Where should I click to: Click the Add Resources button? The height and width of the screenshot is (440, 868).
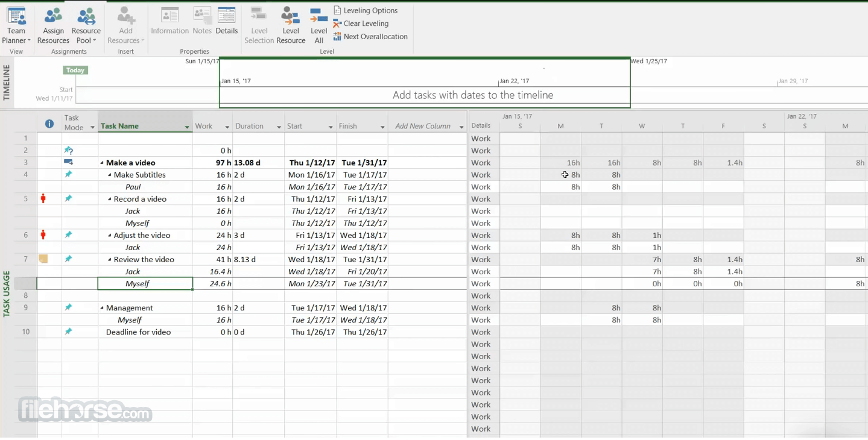tap(125, 25)
